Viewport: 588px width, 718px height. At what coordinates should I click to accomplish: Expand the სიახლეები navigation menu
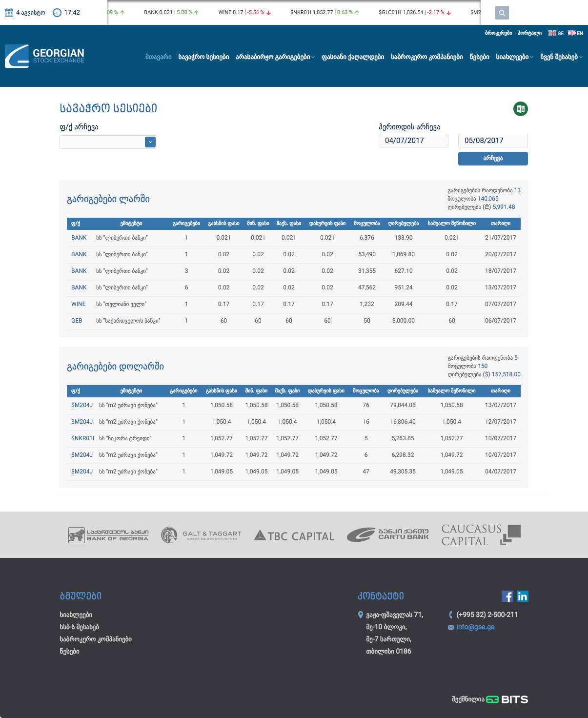[x=514, y=57]
